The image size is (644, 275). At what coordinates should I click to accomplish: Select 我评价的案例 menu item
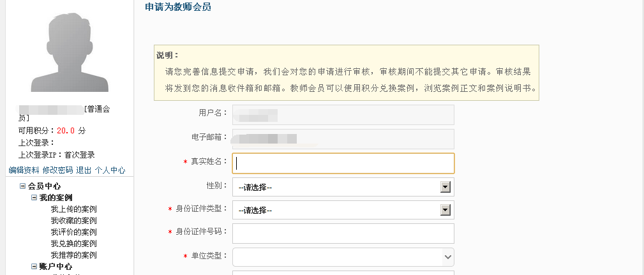point(73,232)
